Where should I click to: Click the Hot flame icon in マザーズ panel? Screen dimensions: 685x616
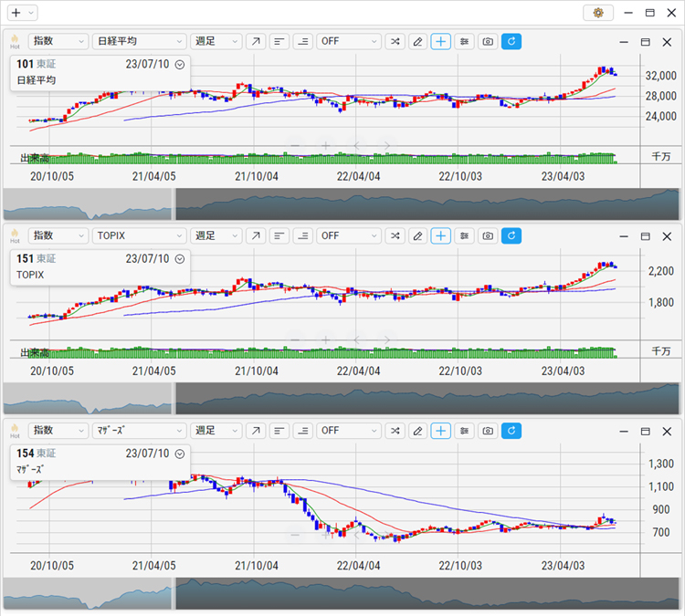click(15, 431)
